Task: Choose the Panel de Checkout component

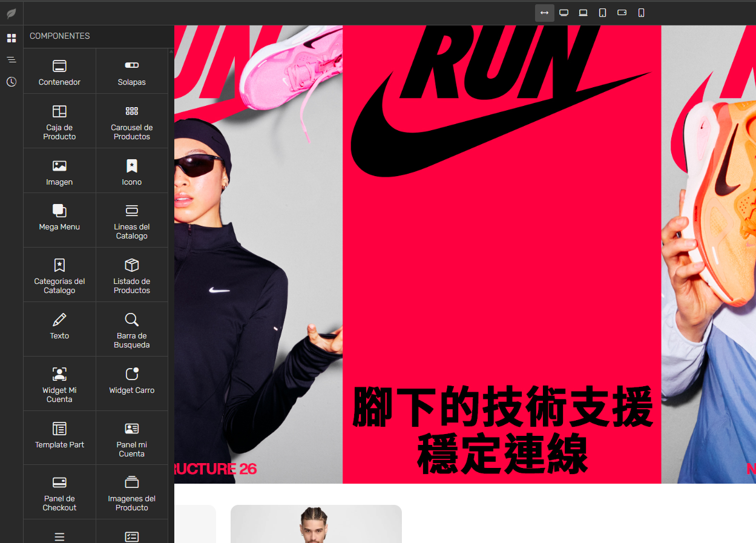Action: click(x=59, y=492)
